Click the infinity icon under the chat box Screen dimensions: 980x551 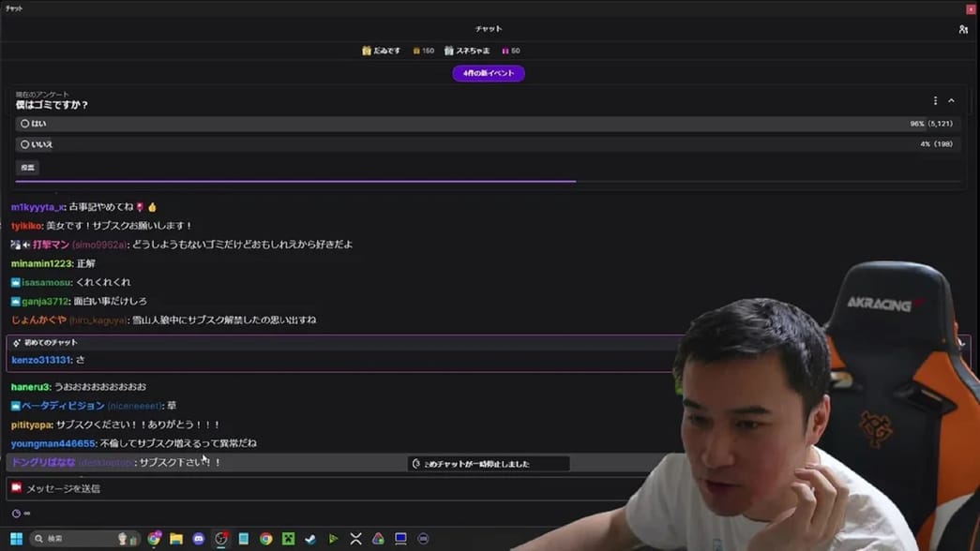(x=28, y=513)
